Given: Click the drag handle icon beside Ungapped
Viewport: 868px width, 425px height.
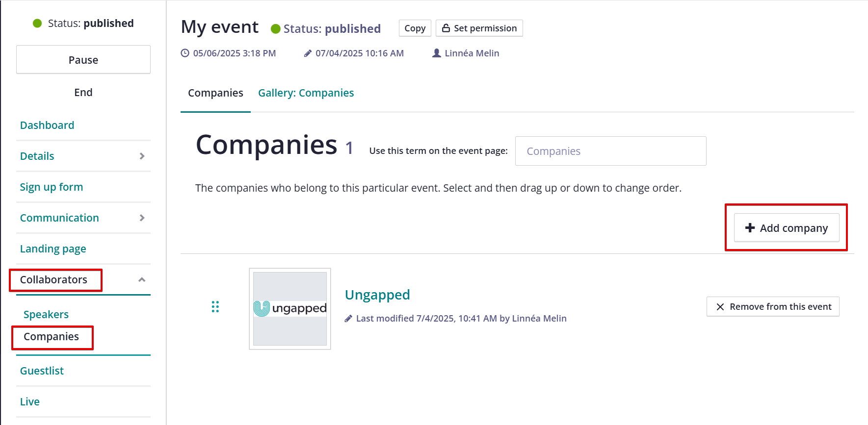Looking at the screenshot, I should tap(215, 307).
